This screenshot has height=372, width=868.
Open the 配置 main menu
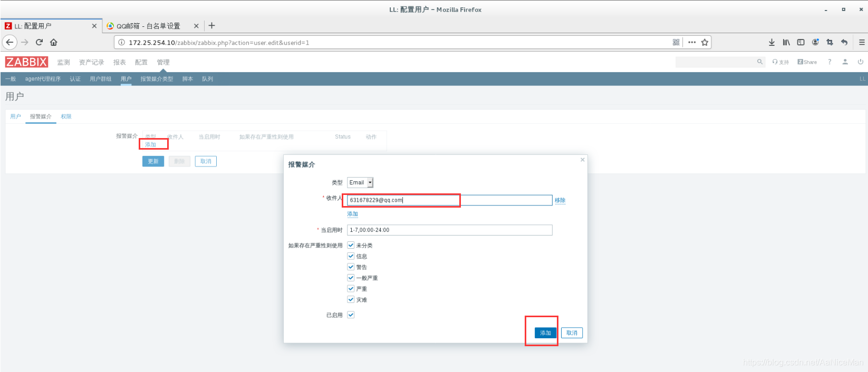(x=141, y=62)
